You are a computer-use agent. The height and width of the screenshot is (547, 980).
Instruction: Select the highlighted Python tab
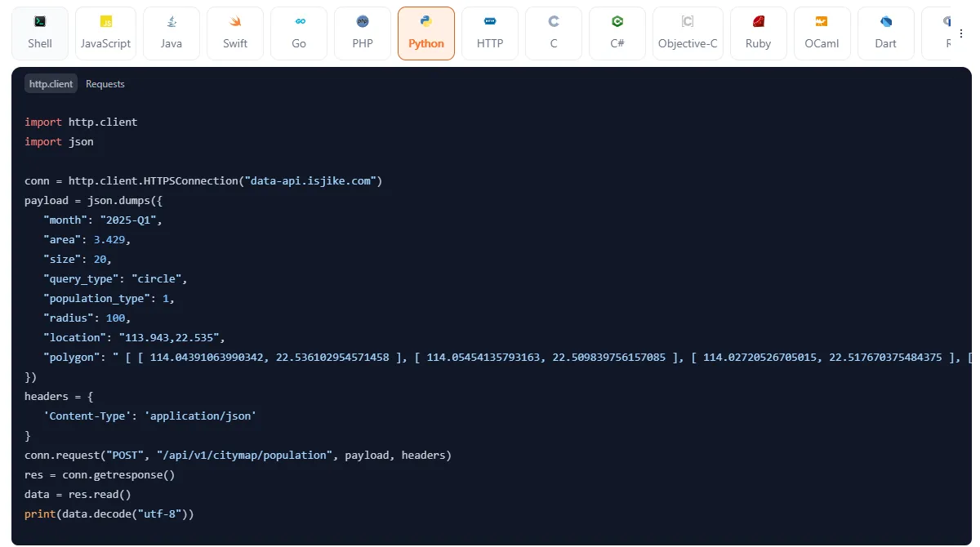pyautogui.click(x=426, y=33)
